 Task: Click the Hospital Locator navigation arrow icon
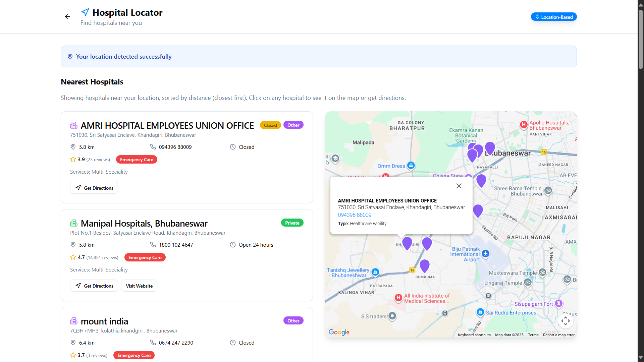[85, 12]
